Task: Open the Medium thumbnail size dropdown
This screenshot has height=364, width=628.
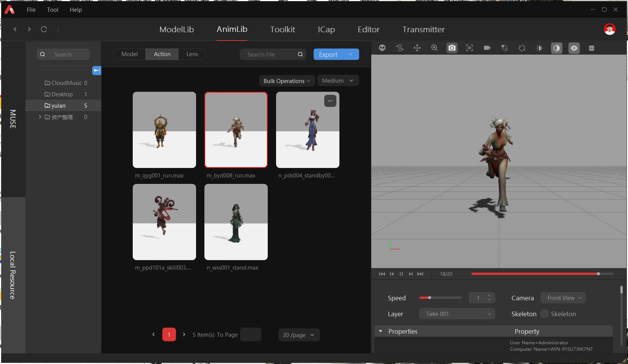Action: [x=338, y=80]
